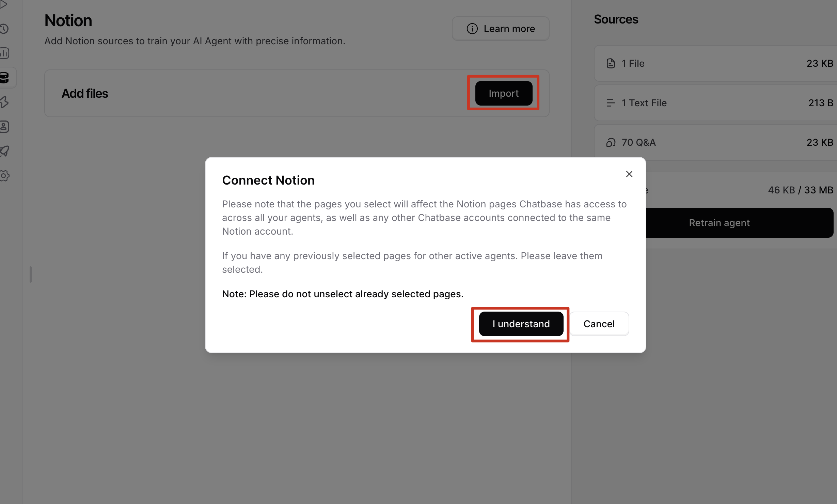Select the 1 File source row
The width and height of the screenshot is (837, 504).
pyautogui.click(x=715, y=63)
